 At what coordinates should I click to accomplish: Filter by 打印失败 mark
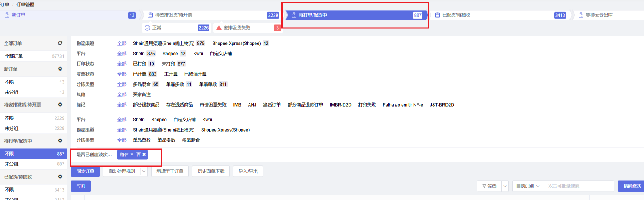(367, 105)
